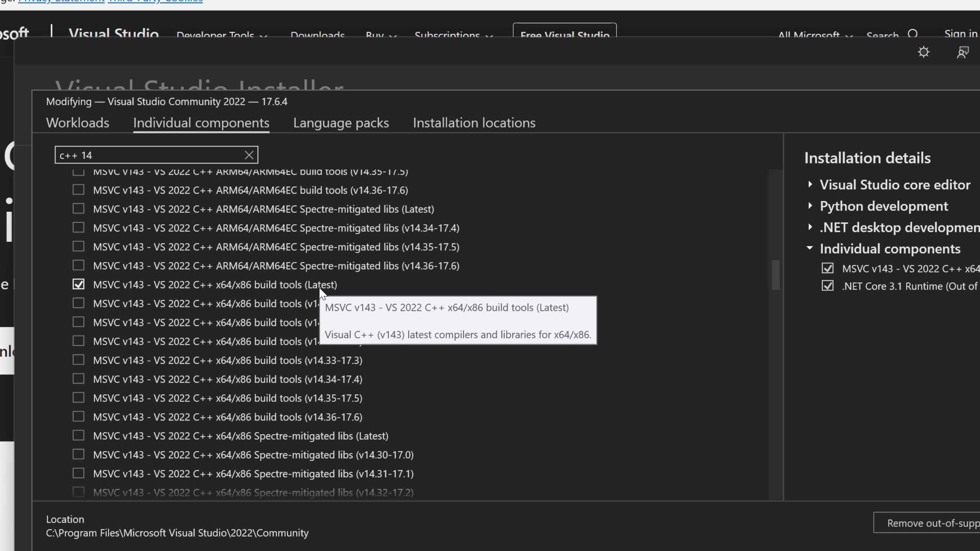
Task: Open the Buy dropdown on website
Action: point(381,34)
